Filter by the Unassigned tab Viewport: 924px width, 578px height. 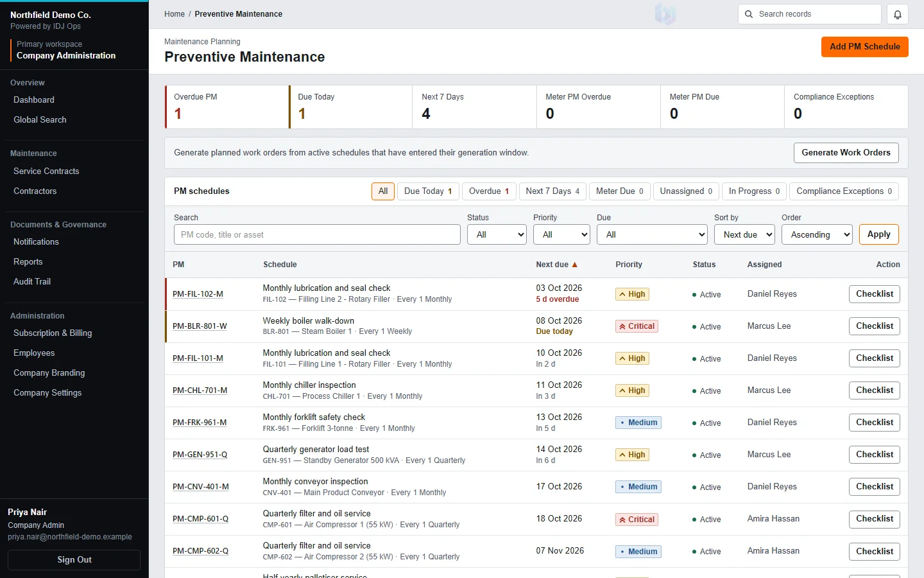click(x=686, y=191)
